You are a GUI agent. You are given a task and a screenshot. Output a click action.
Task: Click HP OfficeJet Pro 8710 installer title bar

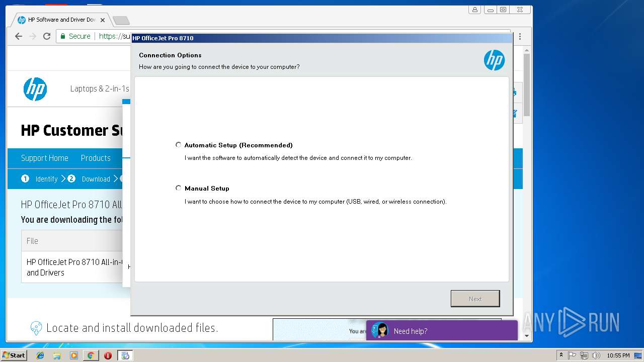[x=321, y=38]
